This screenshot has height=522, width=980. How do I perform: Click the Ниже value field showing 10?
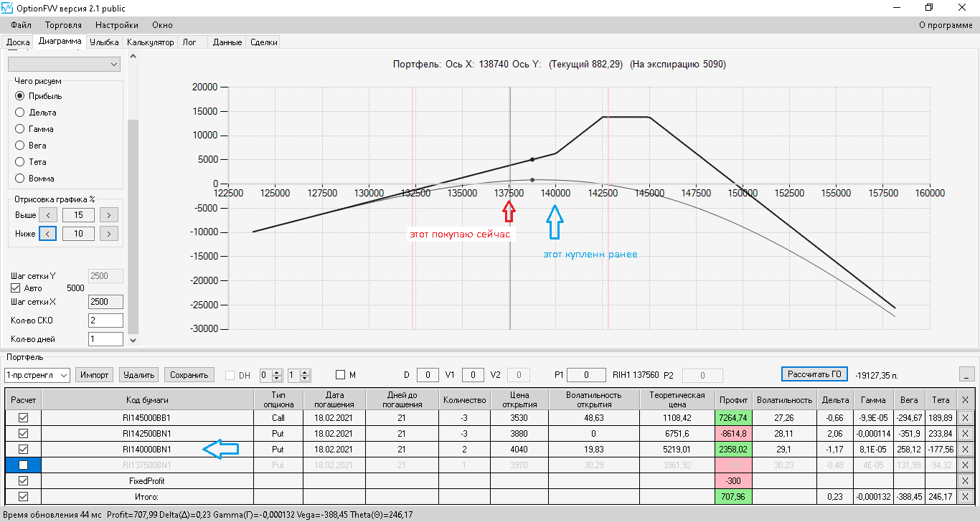point(78,233)
